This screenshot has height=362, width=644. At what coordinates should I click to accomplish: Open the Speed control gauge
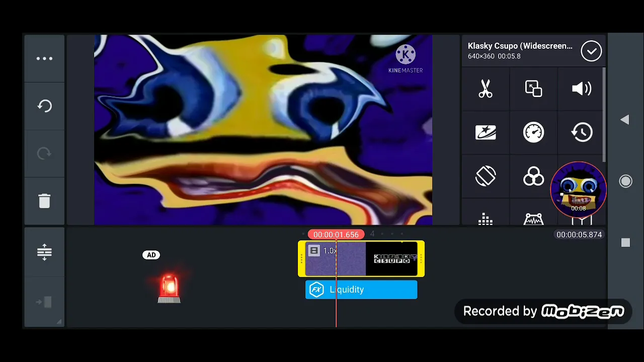coord(533,133)
